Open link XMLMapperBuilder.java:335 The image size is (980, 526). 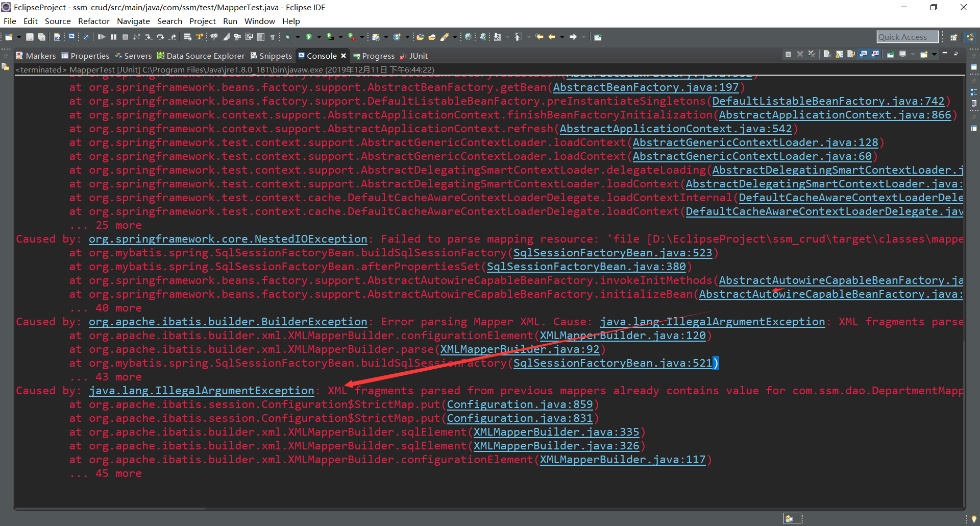click(556, 432)
